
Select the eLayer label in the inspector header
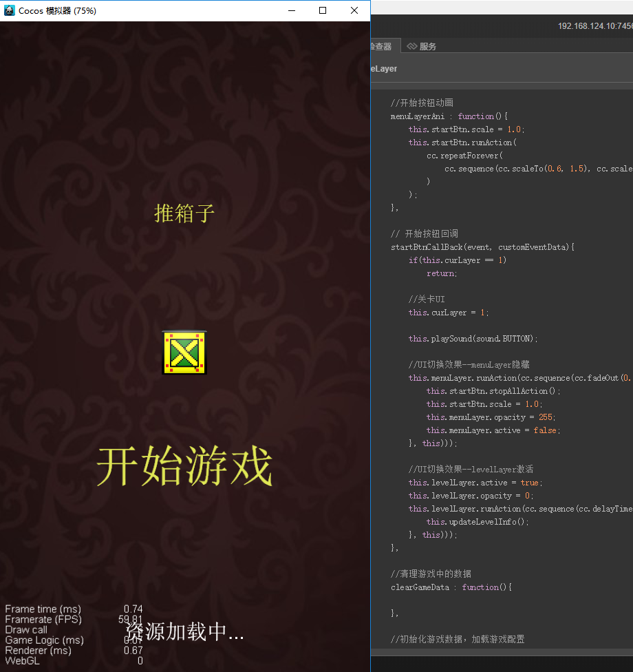[x=384, y=68]
